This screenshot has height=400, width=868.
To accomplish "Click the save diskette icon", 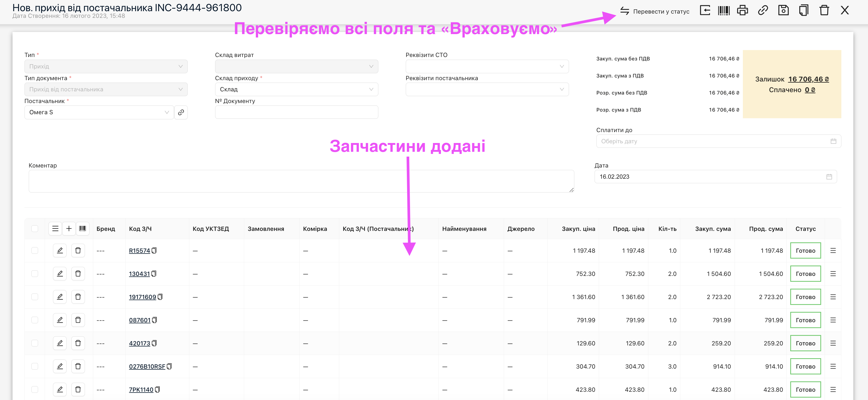I will (x=783, y=10).
